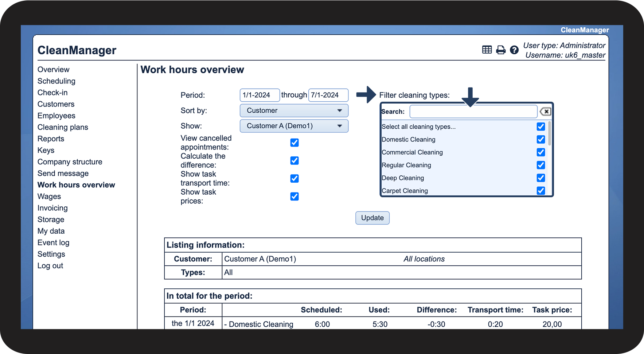The image size is (644, 354).
Task: Open the Check-in page
Action: 52,93
